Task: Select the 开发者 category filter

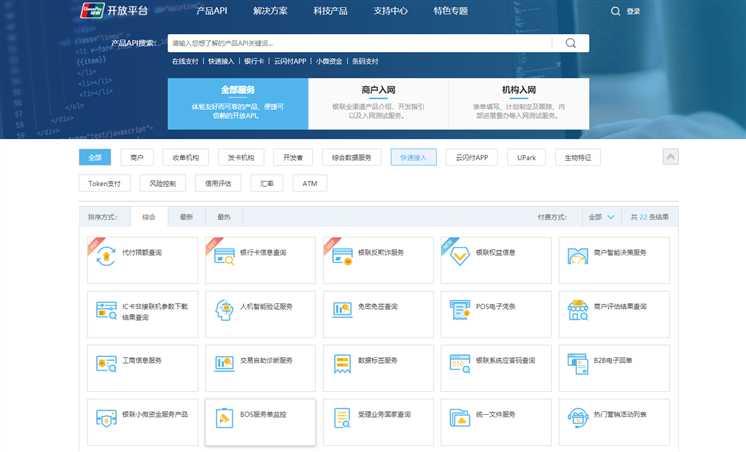Action: [x=293, y=157]
